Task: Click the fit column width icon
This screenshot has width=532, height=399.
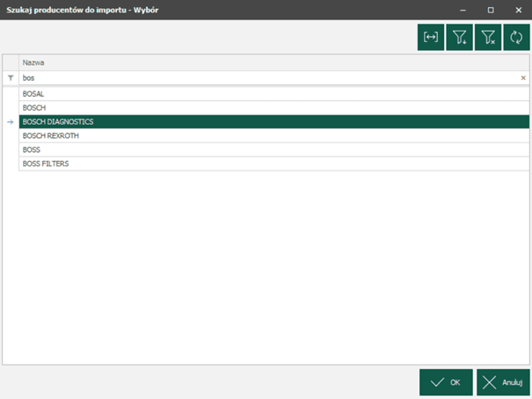Action: pyautogui.click(x=431, y=37)
